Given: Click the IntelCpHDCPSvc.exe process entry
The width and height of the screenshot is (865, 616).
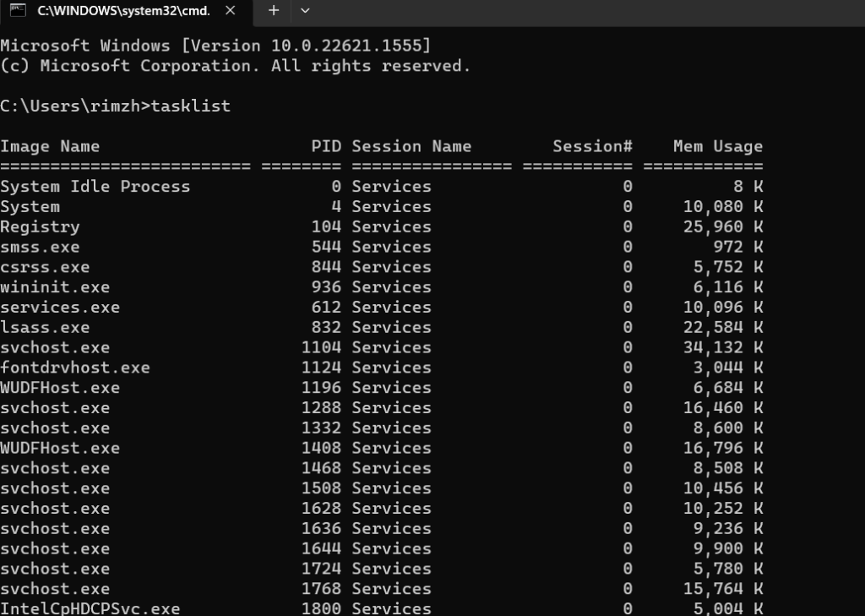Looking at the screenshot, I should click(x=90, y=608).
